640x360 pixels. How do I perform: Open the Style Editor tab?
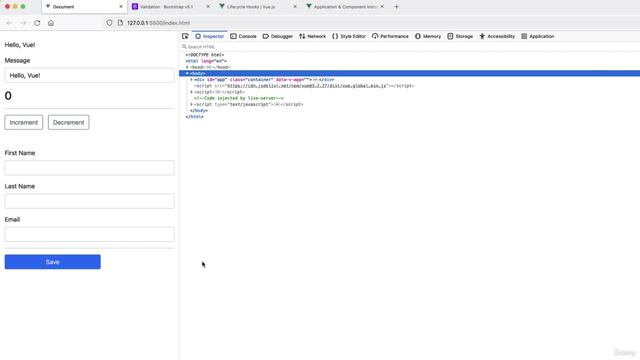tap(349, 36)
